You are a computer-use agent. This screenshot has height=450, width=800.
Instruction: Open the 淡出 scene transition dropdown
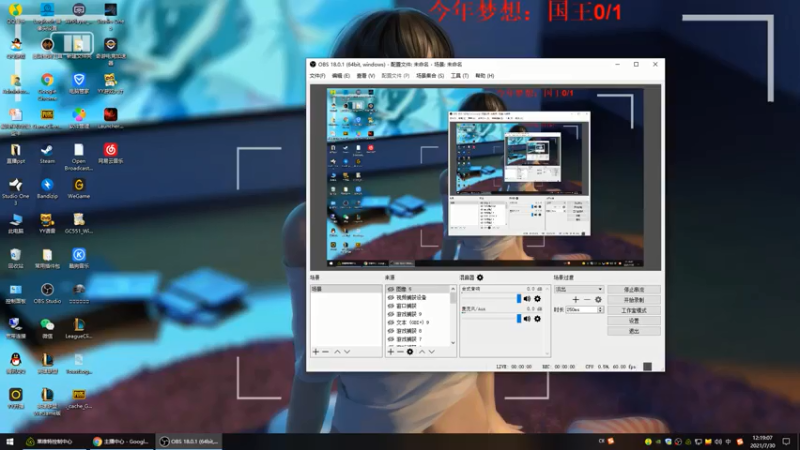click(x=579, y=289)
